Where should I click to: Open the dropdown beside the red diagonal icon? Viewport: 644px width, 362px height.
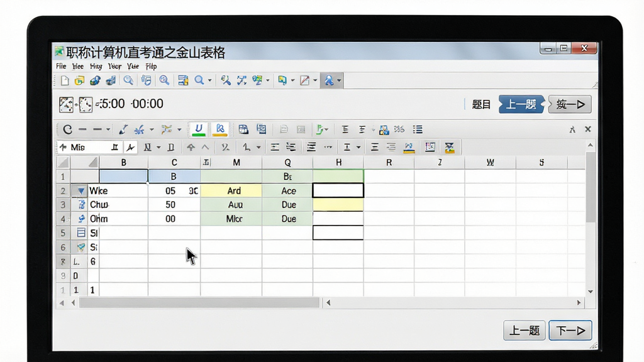click(x=315, y=80)
